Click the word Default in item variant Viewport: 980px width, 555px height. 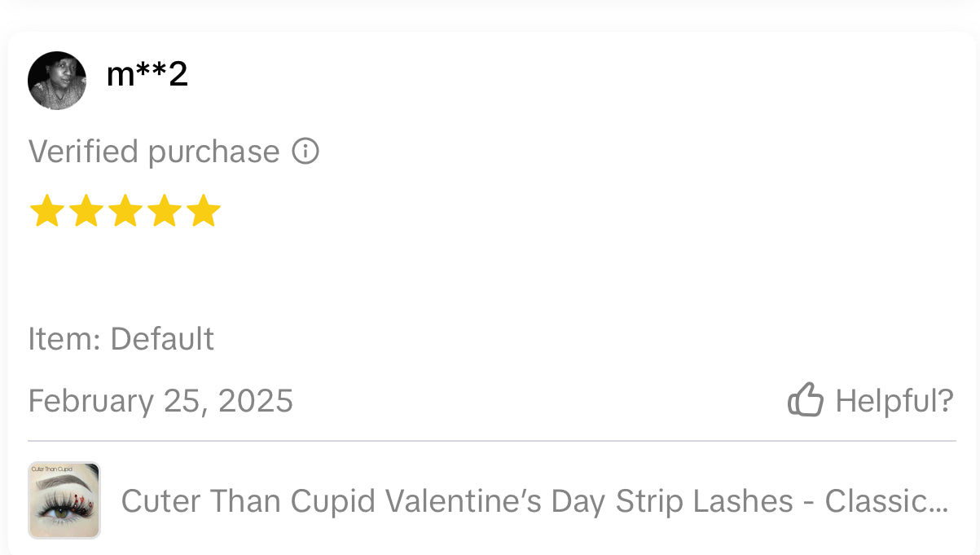pyautogui.click(x=162, y=339)
